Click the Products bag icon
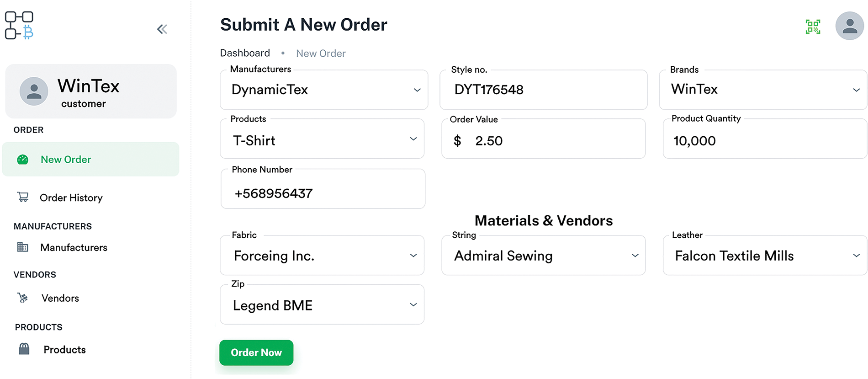The image size is (868, 379). tap(24, 349)
